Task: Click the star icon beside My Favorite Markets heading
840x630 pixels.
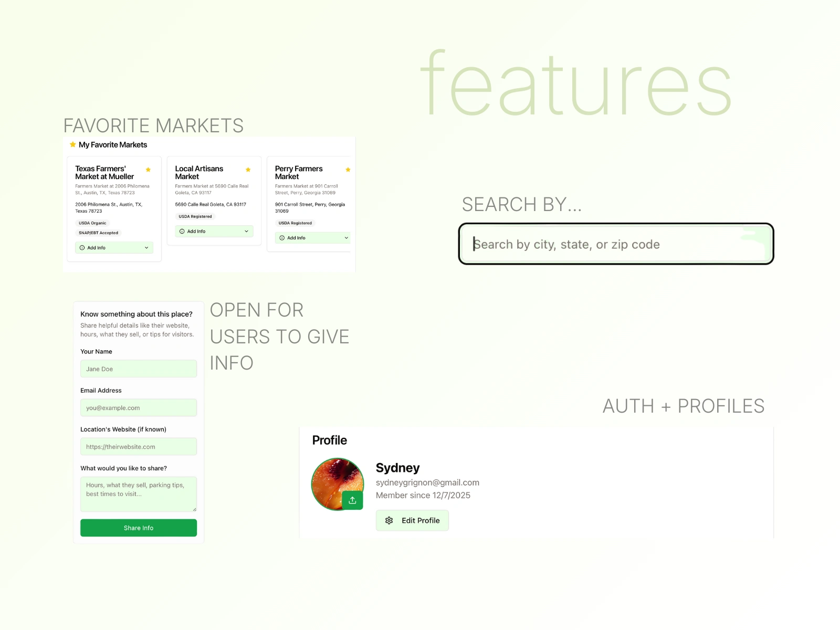Action: (x=72, y=144)
